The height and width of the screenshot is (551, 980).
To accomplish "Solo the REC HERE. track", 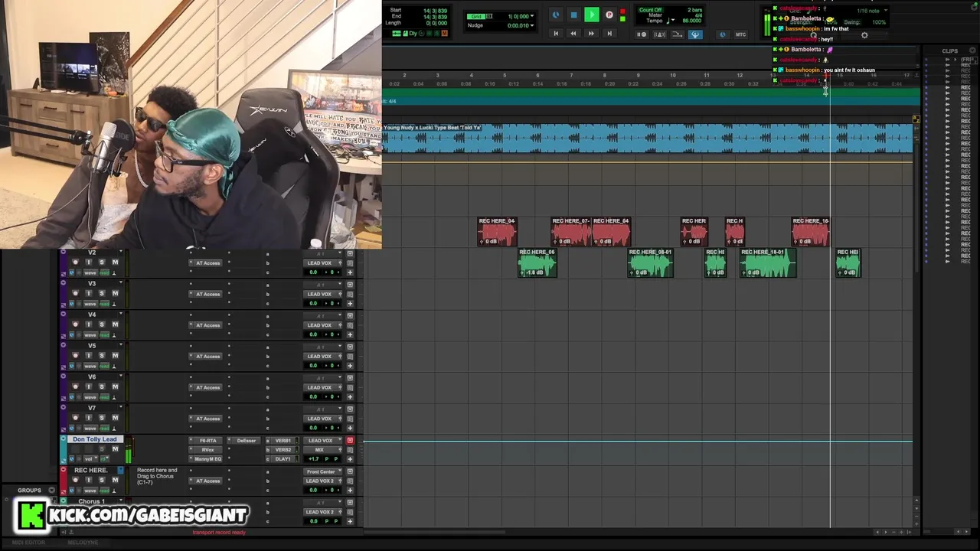I will point(101,480).
